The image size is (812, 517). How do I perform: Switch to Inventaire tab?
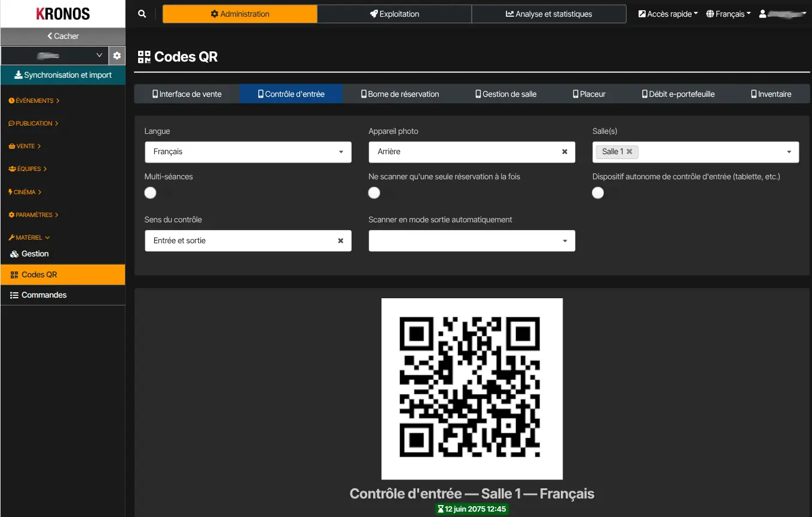point(771,94)
